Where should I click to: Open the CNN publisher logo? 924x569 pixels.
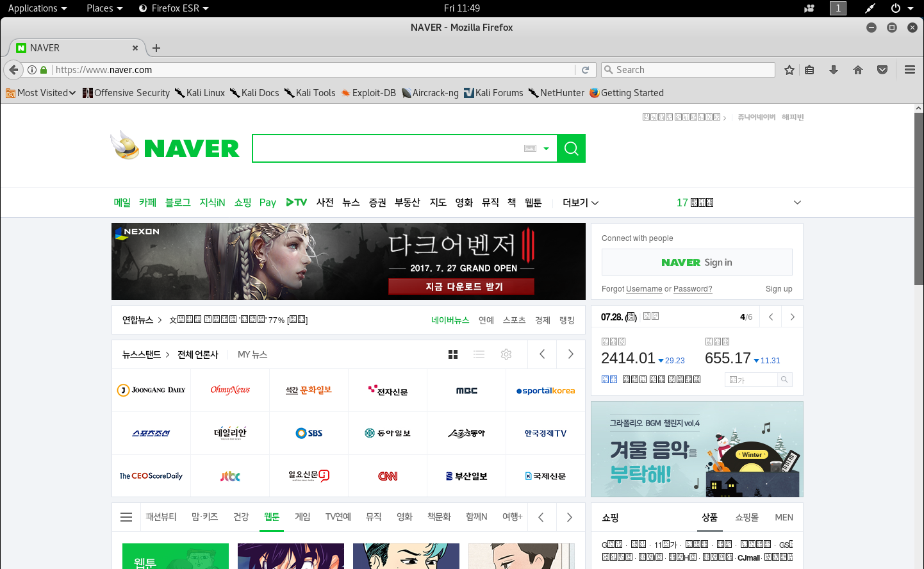click(388, 476)
